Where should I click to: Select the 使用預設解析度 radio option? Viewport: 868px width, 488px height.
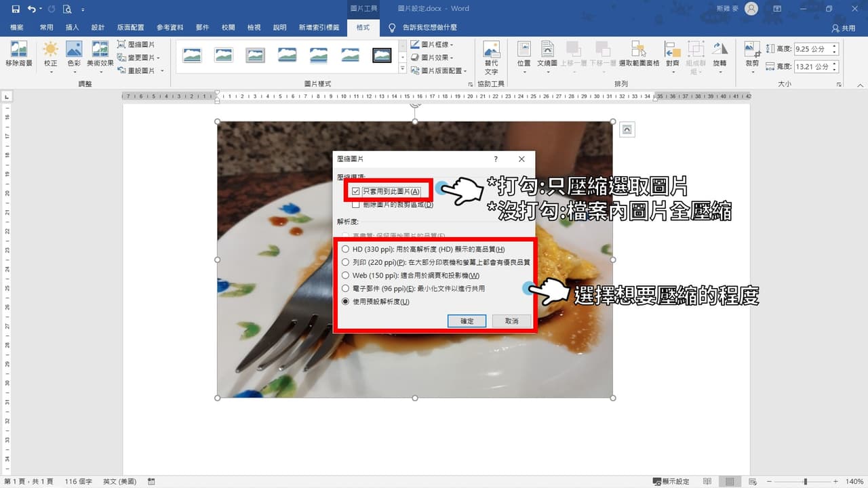(x=346, y=302)
